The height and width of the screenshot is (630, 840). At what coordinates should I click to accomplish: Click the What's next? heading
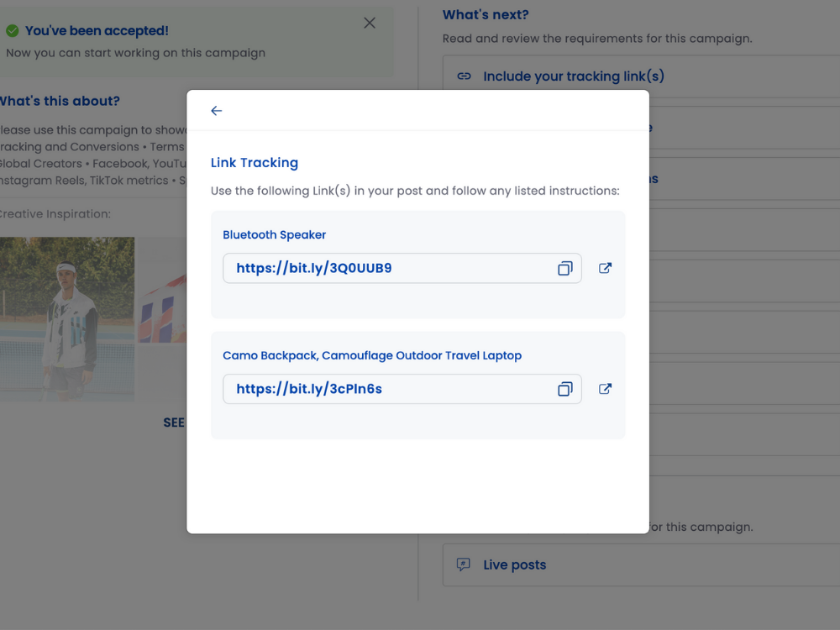pos(486,15)
